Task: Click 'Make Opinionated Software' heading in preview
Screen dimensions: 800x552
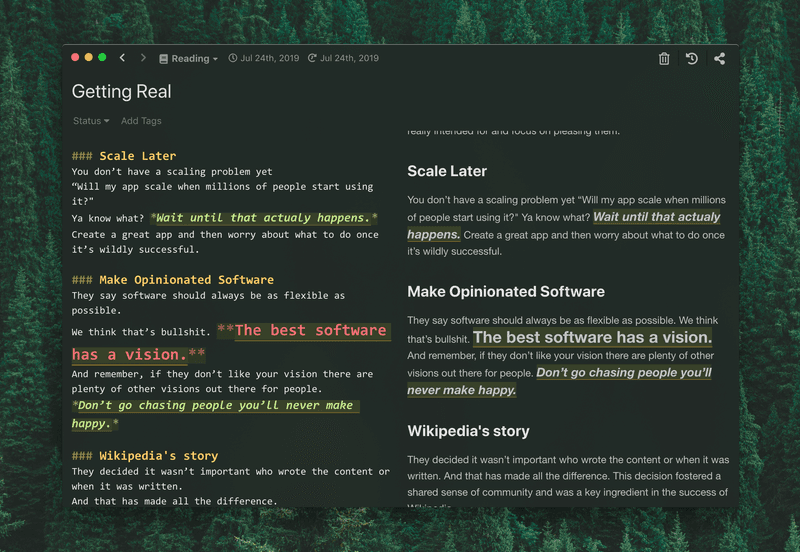Action: point(505,292)
